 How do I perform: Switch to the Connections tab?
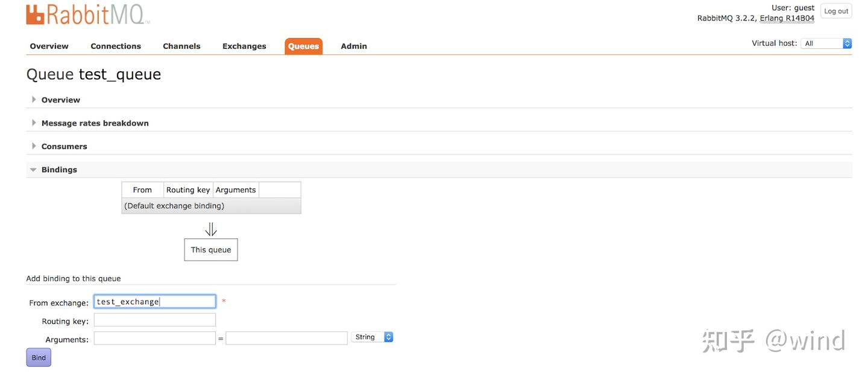(115, 45)
